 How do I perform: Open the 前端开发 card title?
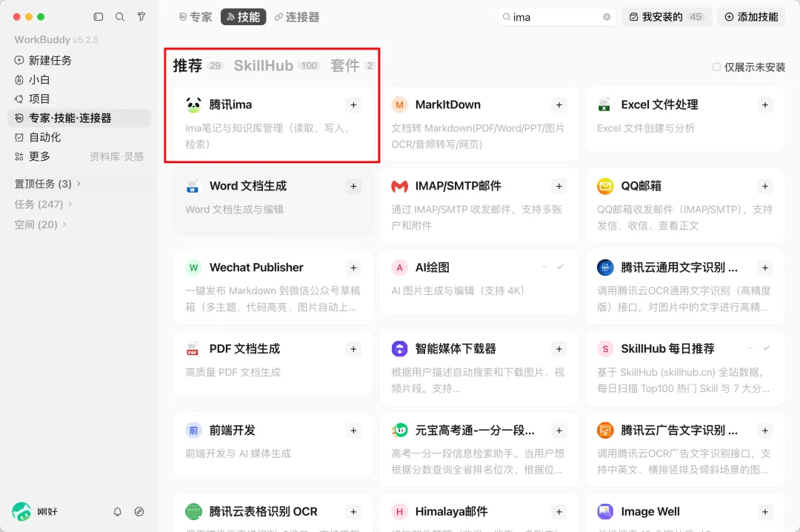tap(232, 430)
